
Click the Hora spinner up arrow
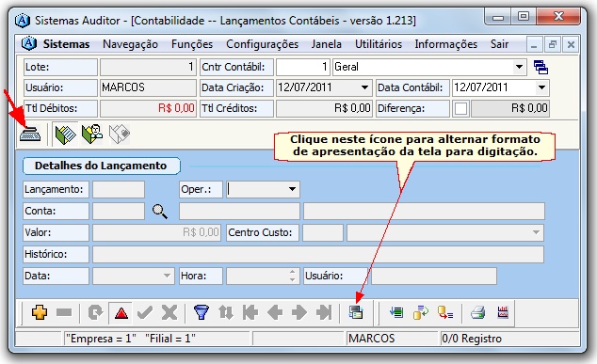click(x=292, y=272)
